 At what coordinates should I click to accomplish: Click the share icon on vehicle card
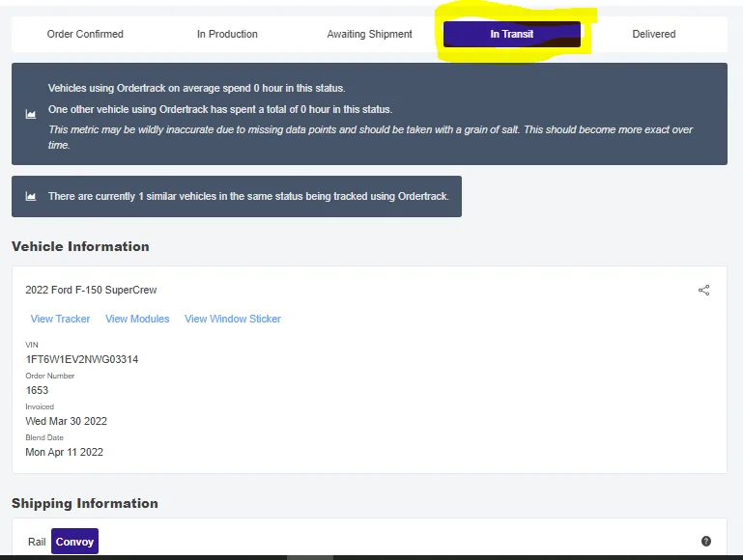[x=703, y=290]
